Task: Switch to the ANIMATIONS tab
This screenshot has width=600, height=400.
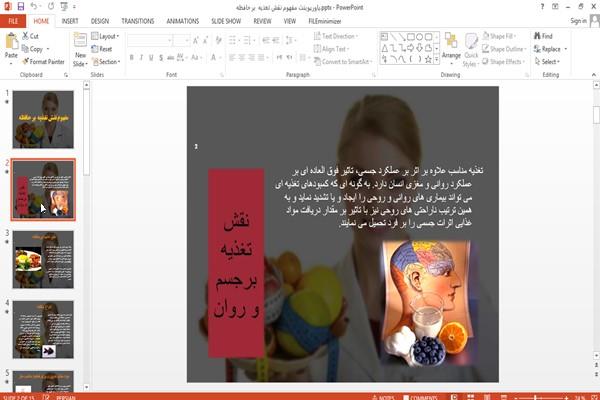Action: click(x=183, y=21)
